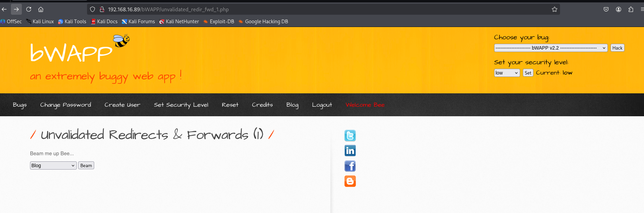Open the Blog menu item
This screenshot has height=213, width=644.
click(292, 105)
